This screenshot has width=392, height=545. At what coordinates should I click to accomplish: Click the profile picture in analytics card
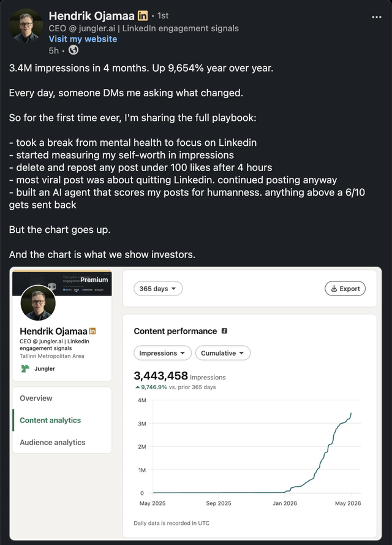click(x=38, y=303)
